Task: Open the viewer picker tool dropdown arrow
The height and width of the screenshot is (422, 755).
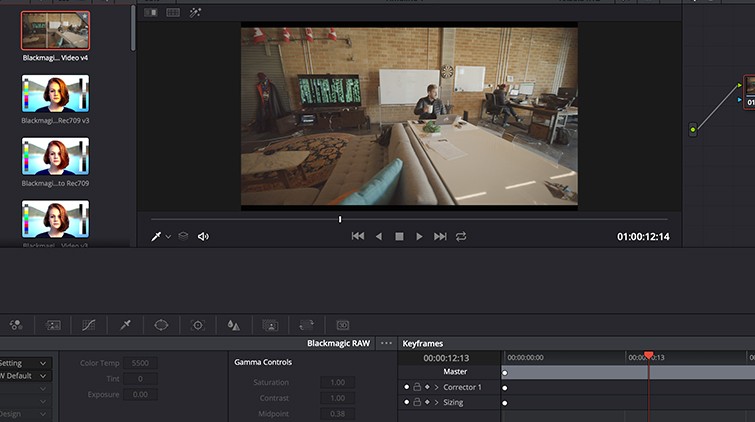Action: click(x=168, y=237)
